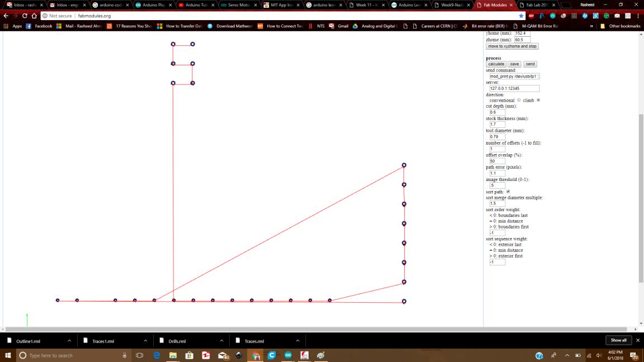Screen dimensions: 644x362
Task: Click the sort order weight field
Action: click(497, 233)
